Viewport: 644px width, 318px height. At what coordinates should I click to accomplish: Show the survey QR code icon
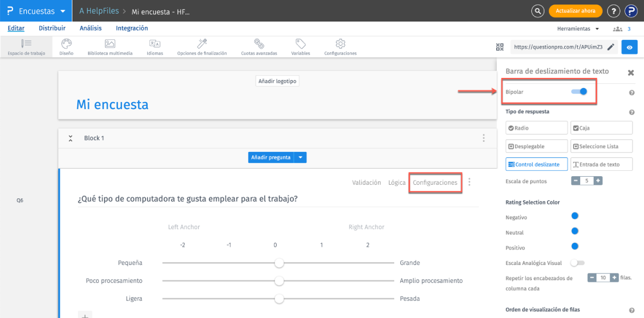point(500,47)
